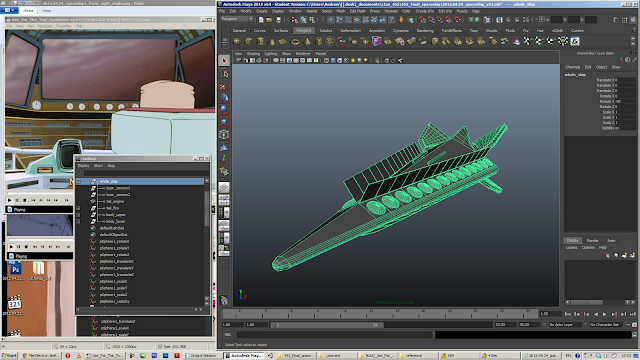Click the New Scene icon on status line

261,20
